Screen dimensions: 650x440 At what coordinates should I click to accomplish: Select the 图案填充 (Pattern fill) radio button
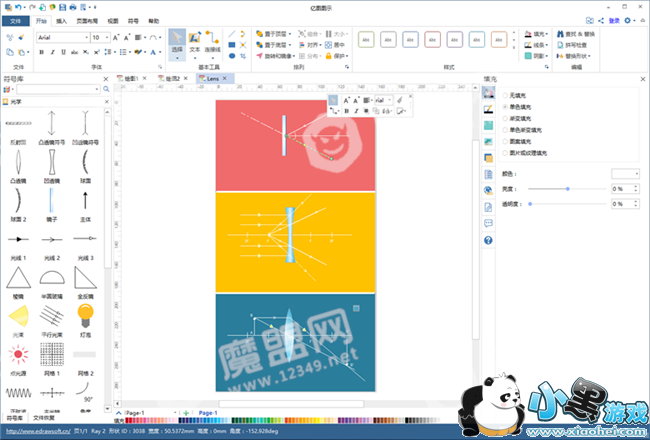(505, 141)
